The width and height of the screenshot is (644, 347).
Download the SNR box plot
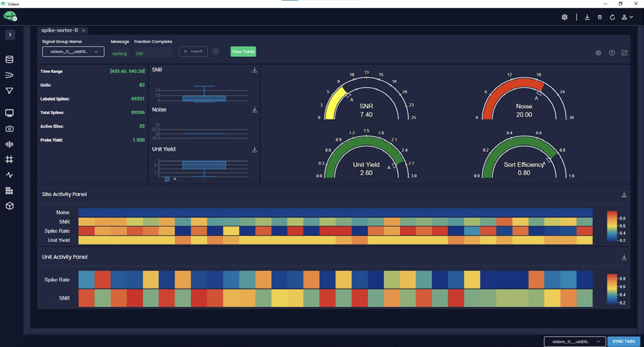click(254, 70)
